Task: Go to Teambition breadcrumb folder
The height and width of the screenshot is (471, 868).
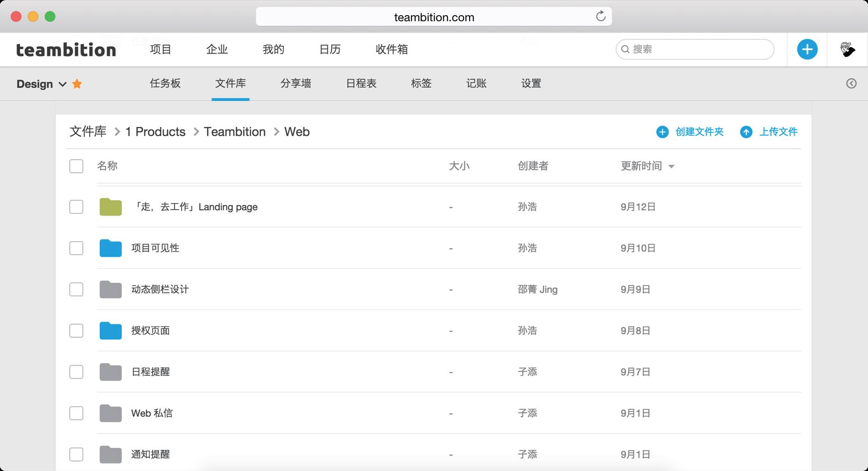Action: [x=235, y=132]
